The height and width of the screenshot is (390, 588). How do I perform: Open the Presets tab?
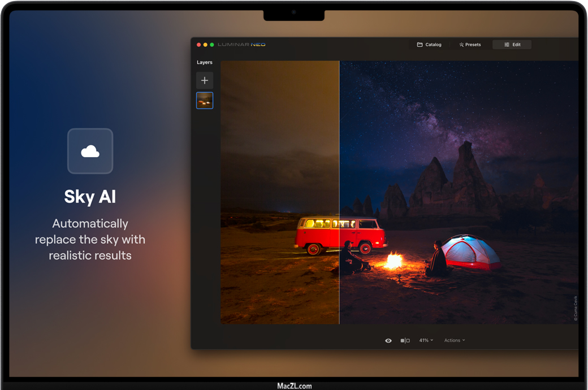[x=470, y=45]
